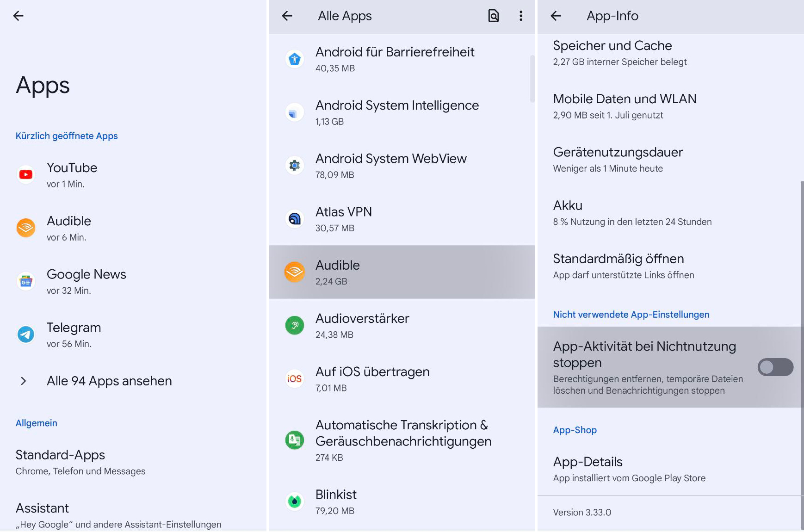804x532 pixels.
Task: Open YouTube from recently opened apps
Action: tap(134, 175)
